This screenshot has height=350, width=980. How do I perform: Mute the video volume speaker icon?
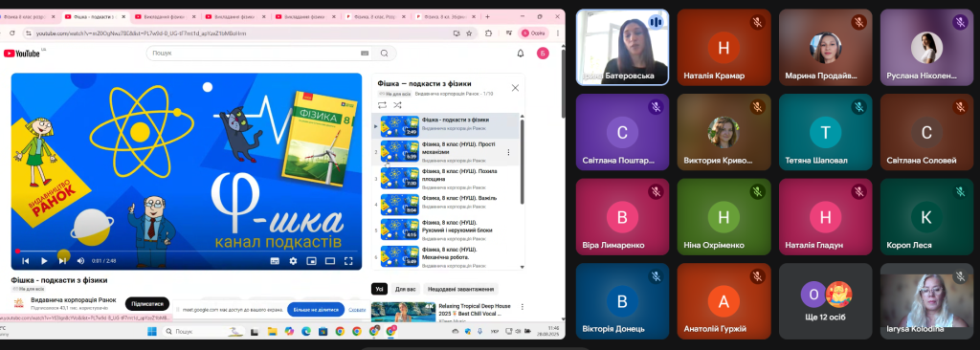80,261
